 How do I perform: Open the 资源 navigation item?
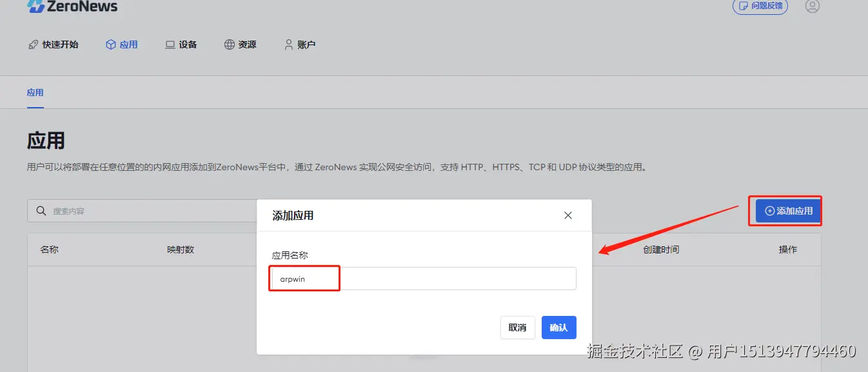coord(241,44)
